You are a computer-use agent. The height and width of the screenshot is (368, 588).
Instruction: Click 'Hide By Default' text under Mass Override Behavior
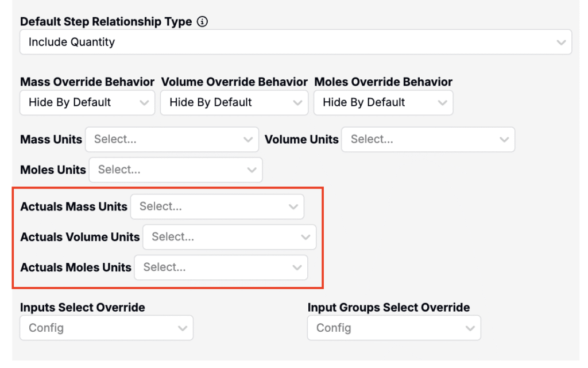[x=70, y=102]
